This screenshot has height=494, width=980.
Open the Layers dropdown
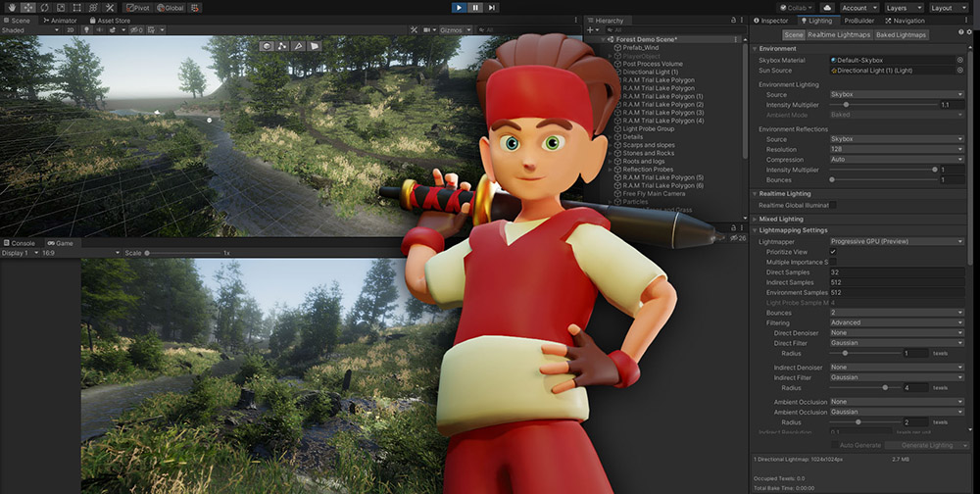tap(904, 8)
